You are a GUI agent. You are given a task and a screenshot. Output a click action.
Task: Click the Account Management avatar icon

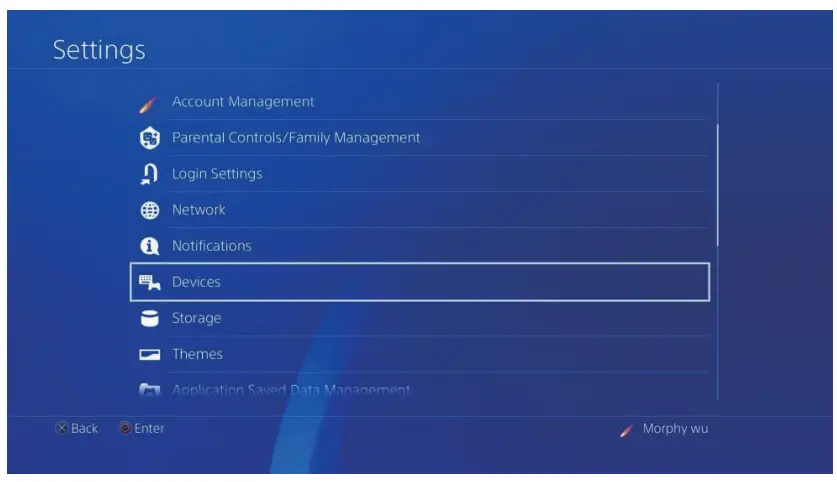(x=148, y=105)
